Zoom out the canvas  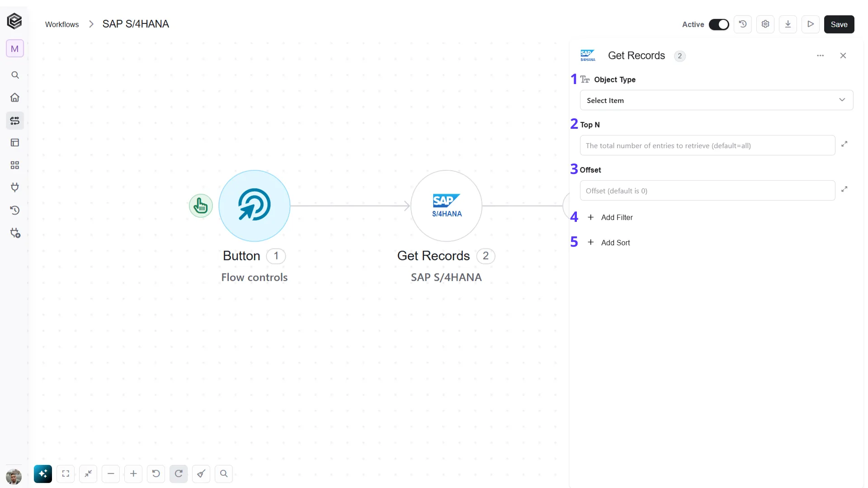click(x=111, y=474)
